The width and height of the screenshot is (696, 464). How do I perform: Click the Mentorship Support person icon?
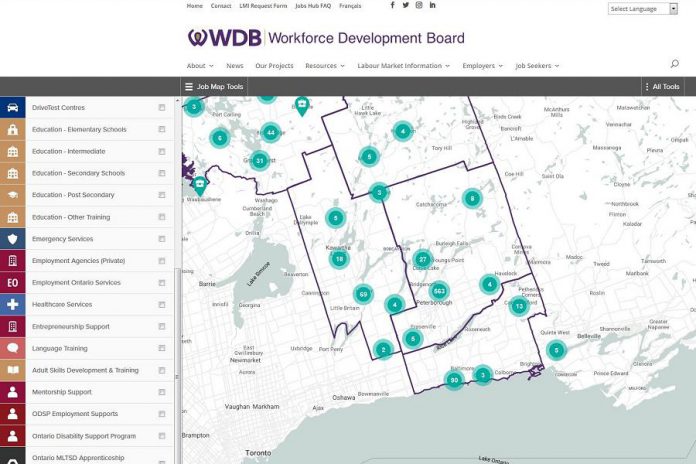click(12, 392)
